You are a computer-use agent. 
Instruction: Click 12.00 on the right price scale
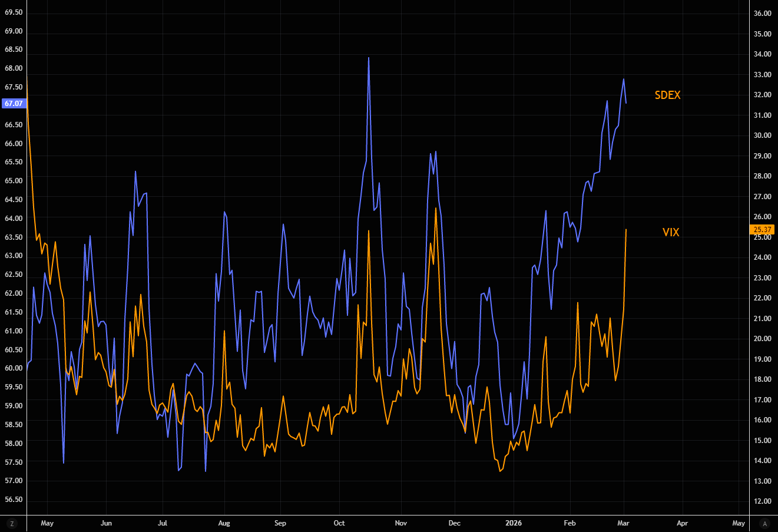coord(763,501)
